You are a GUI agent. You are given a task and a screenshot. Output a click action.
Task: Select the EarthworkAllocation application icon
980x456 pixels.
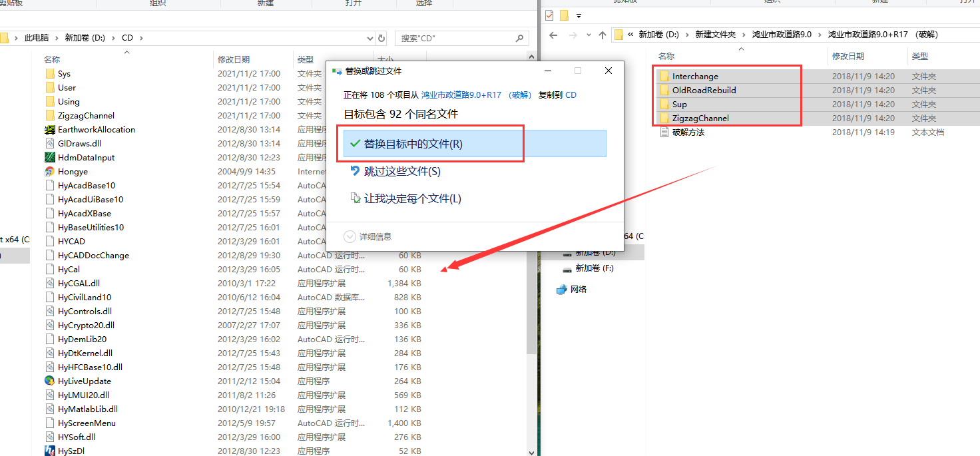tap(50, 130)
